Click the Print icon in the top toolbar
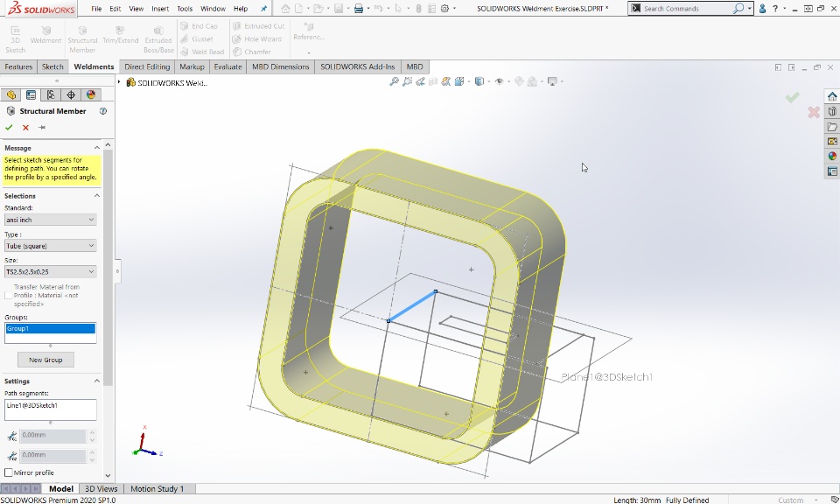The image size is (840, 504). (x=359, y=9)
